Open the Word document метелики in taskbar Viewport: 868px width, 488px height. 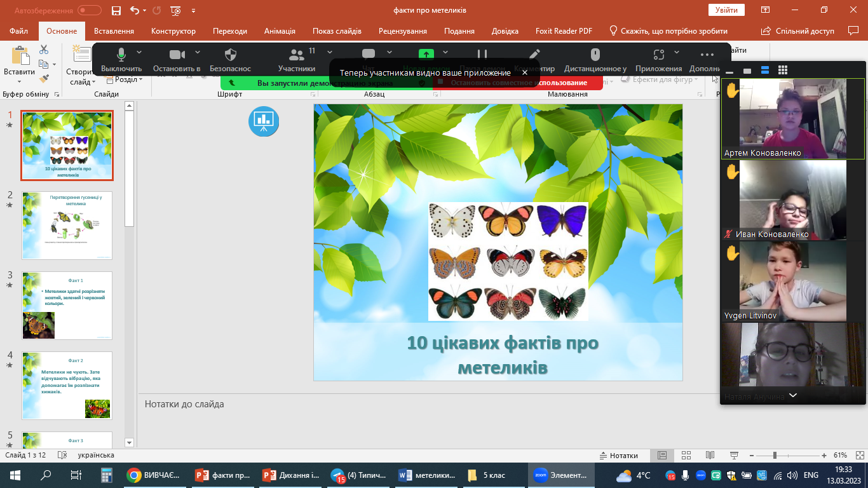[426, 475]
